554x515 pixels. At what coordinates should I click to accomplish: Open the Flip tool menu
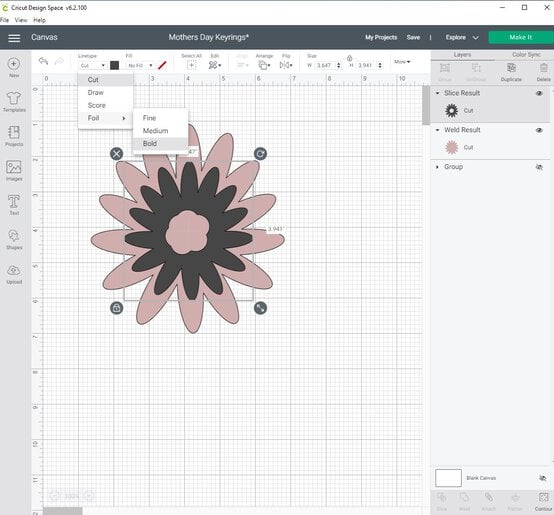pos(285,65)
